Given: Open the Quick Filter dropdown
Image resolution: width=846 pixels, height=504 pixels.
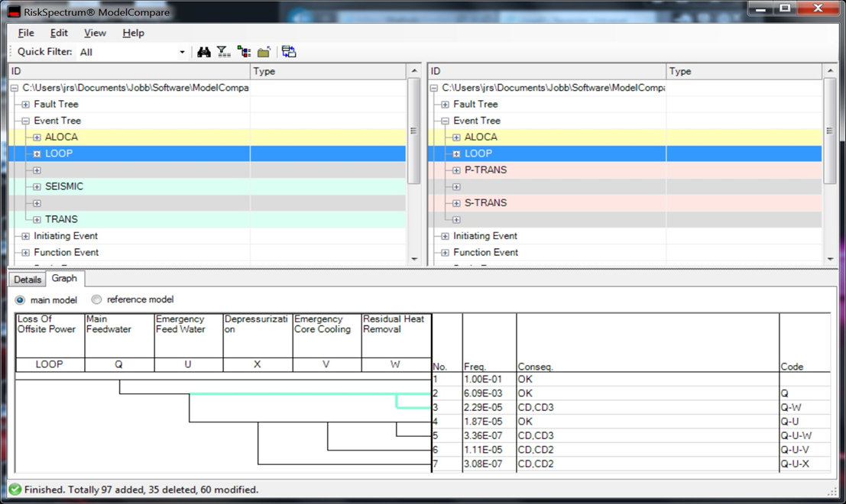Looking at the screenshot, I should 182,52.
